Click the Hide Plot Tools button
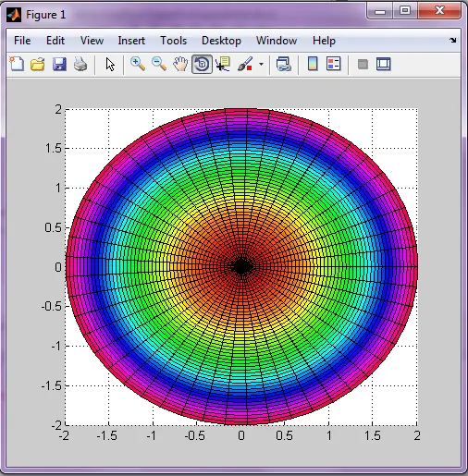 click(363, 65)
